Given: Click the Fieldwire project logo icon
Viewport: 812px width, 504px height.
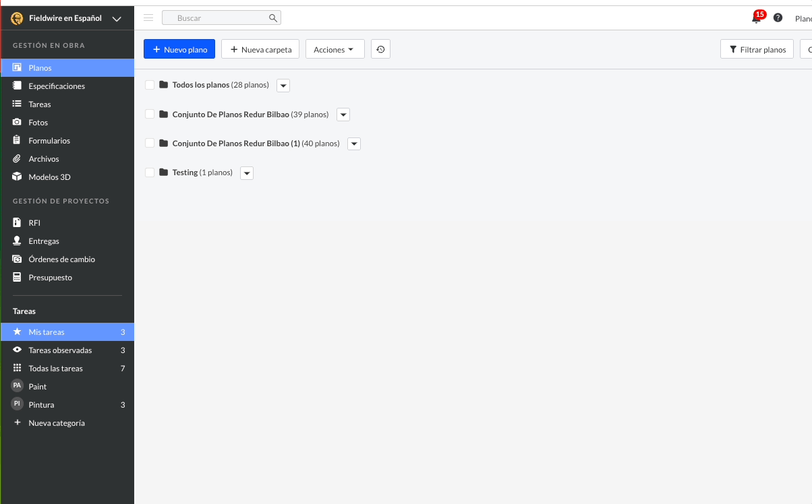Looking at the screenshot, I should pos(18,19).
